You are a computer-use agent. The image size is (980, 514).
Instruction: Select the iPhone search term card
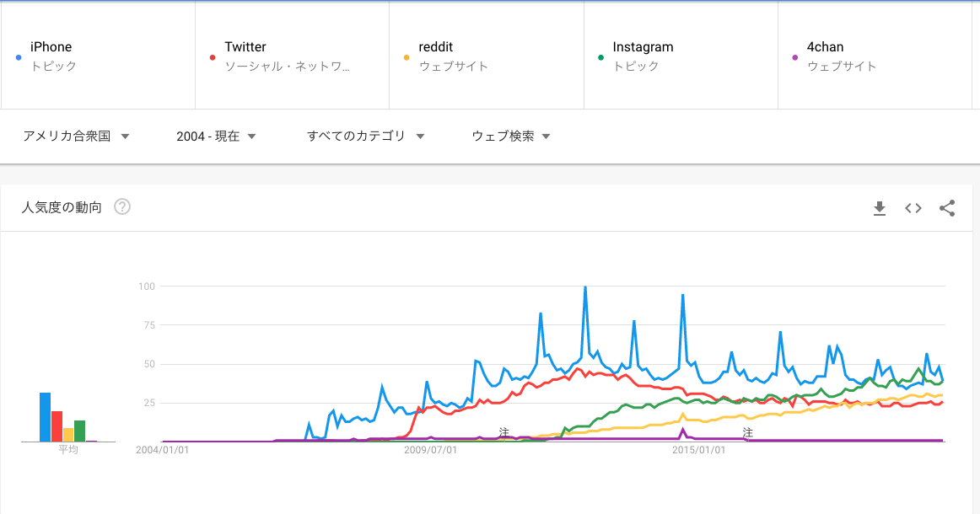[x=98, y=56]
